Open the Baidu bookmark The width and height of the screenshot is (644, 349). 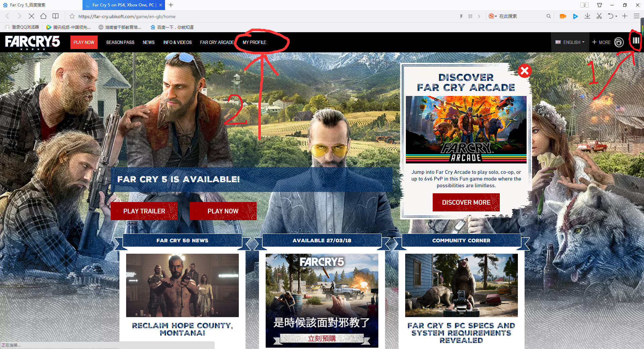point(172,27)
